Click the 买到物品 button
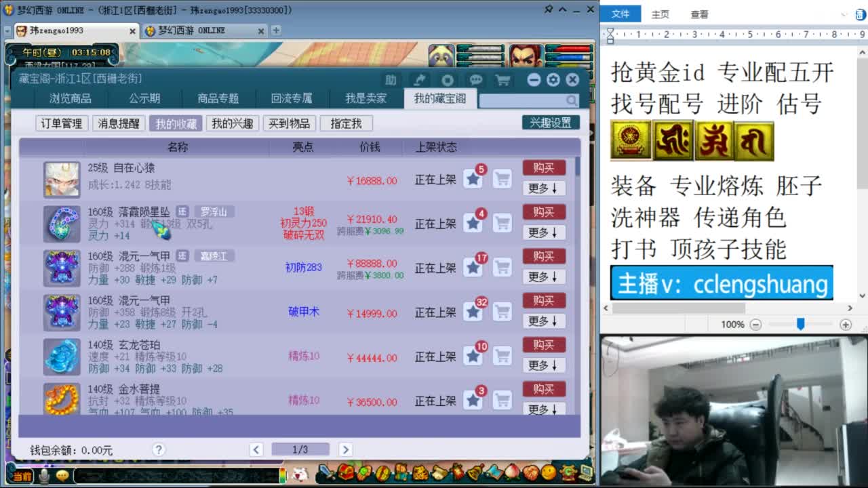Screen dimensions: 868x488 289,123
